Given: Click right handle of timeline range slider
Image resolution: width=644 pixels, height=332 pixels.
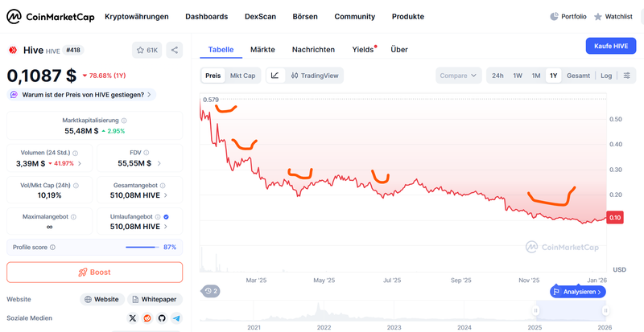Looking at the screenshot, I should point(605,310).
